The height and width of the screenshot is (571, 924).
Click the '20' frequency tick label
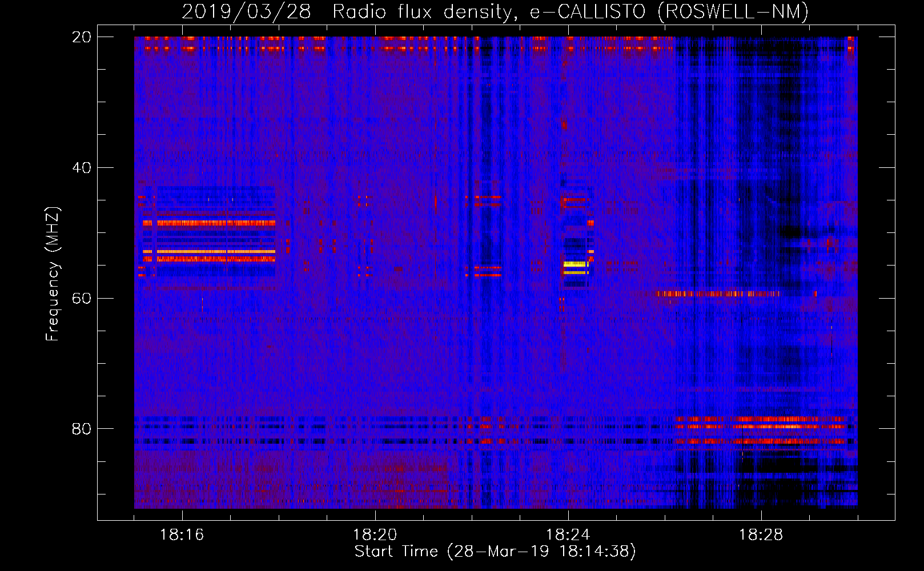point(82,37)
